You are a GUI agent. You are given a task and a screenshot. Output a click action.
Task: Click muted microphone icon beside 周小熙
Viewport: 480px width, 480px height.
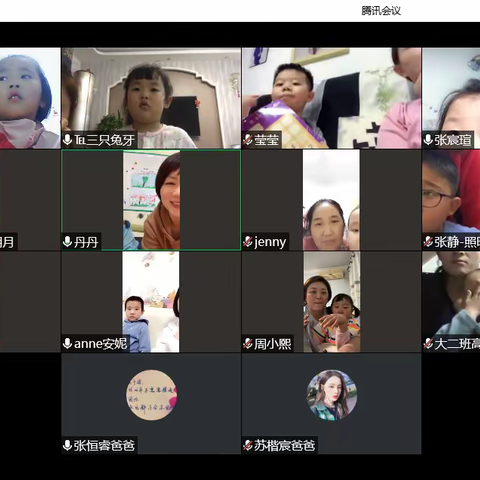point(247,344)
